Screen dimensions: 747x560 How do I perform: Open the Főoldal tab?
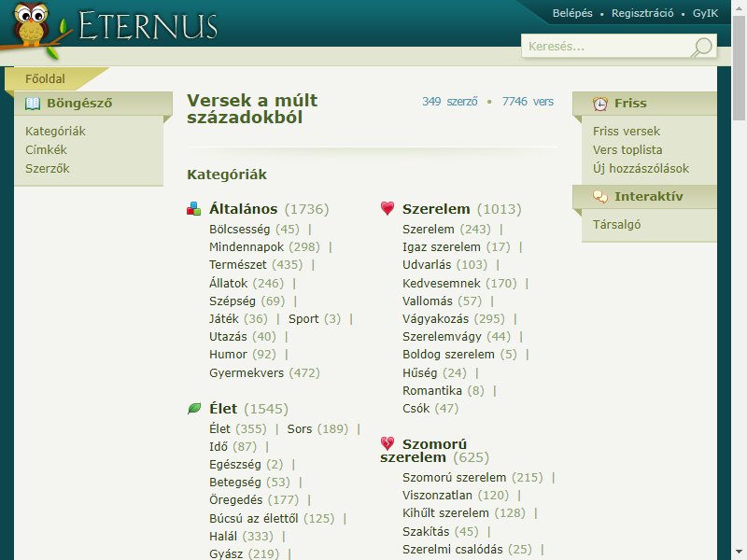coord(45,79)
